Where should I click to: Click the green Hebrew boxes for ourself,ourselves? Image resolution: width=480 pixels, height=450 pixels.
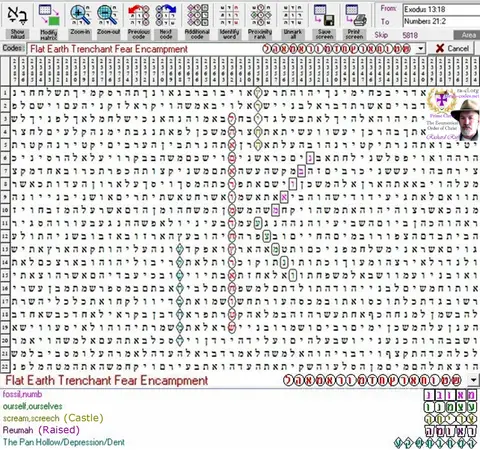[450, 407]
